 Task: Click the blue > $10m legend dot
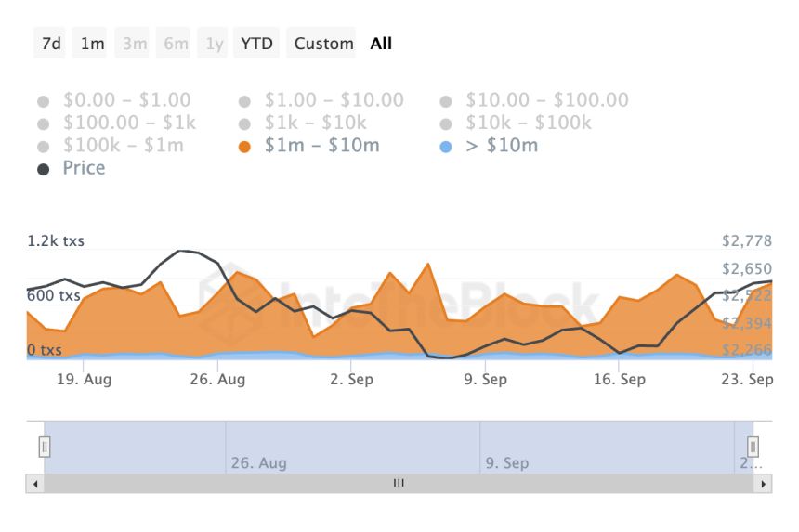coord(447,147)
